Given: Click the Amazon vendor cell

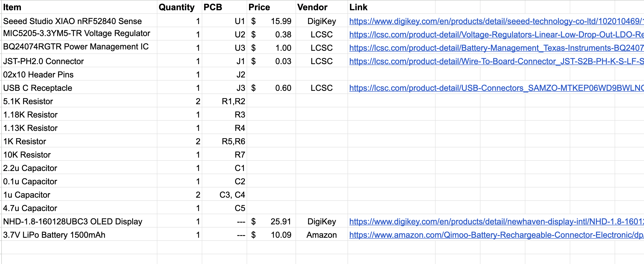Looking at the screenshot, I should (x=322, y=235).
